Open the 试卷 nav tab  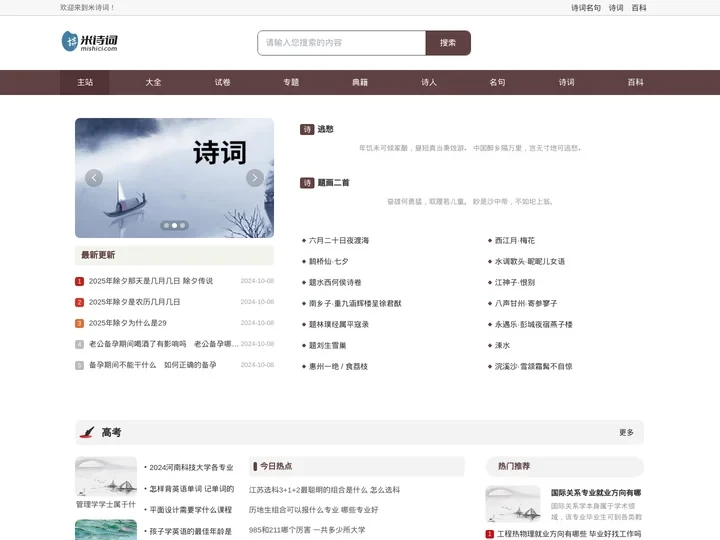pos(222,82)
